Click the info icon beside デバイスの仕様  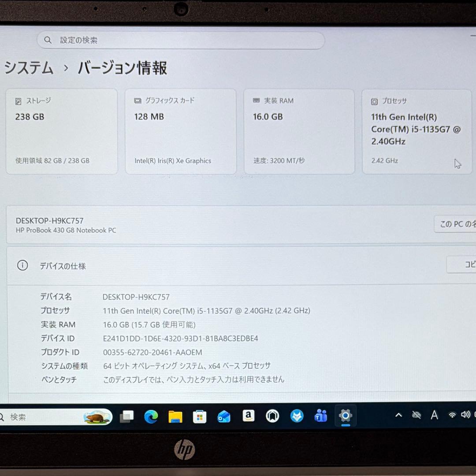22,265
